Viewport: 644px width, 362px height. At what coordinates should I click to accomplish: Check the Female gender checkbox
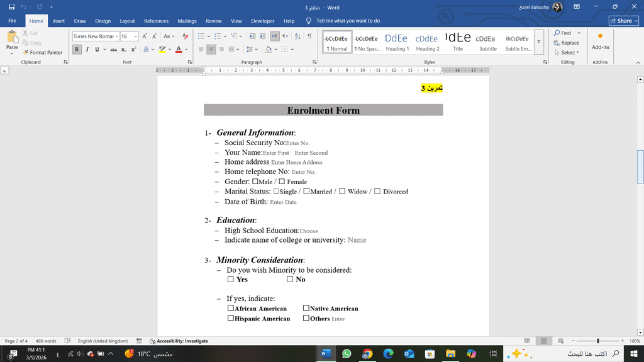coord(282,182)
